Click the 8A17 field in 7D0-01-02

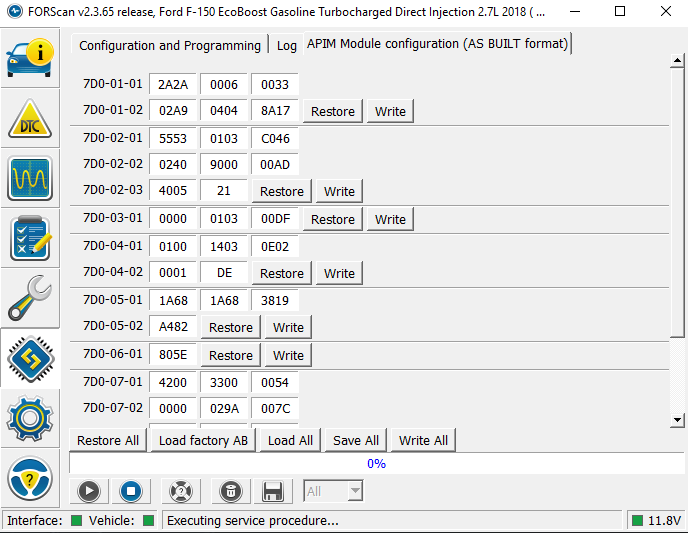275,110
